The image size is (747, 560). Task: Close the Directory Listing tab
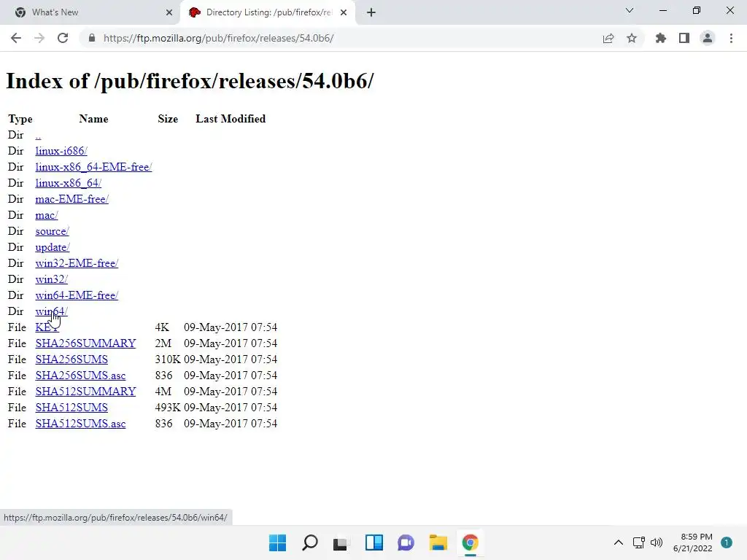click(x=344, y=12)
